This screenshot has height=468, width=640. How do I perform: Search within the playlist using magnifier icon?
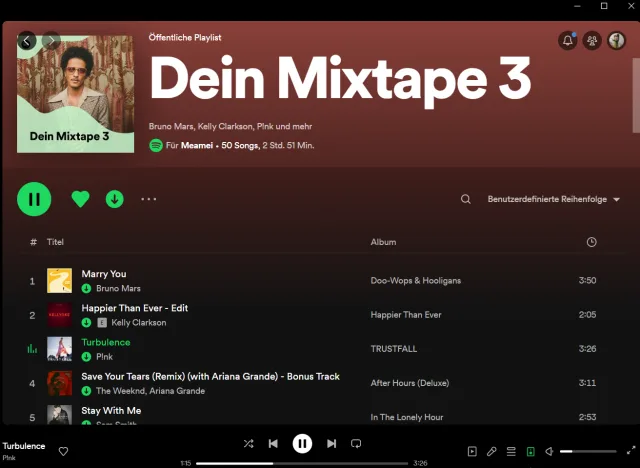click(x=466, y=199)
